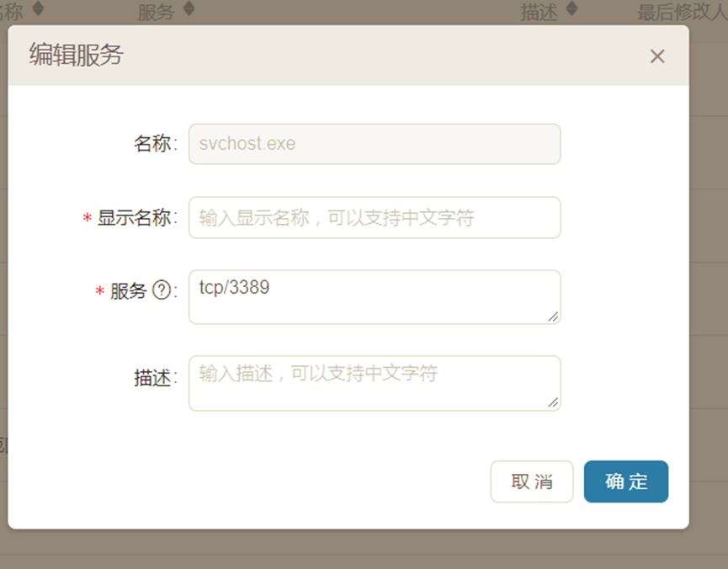Toggle sort arrows beside 描述 column header
This screenshot has height=569, width=728.
coord(572,9)
